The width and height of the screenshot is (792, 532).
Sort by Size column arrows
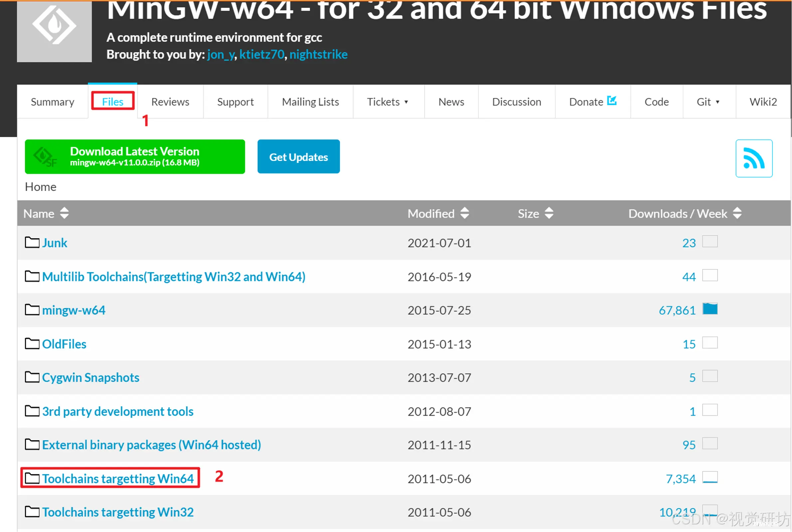coord(549,213)
